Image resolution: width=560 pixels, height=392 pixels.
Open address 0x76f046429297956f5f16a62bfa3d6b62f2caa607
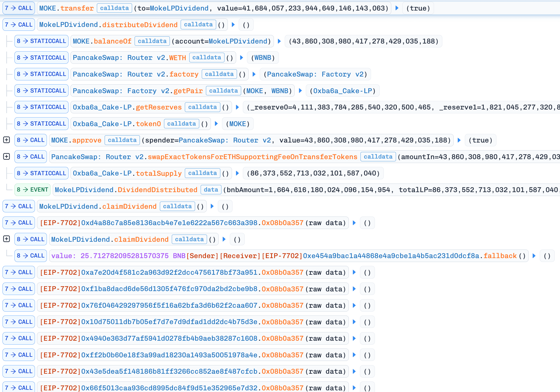coord(169,305)
